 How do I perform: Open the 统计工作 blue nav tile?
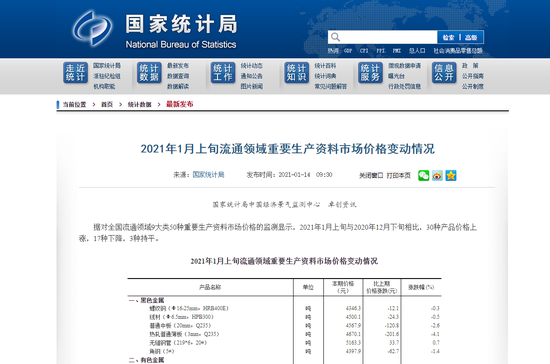[223, 73]
